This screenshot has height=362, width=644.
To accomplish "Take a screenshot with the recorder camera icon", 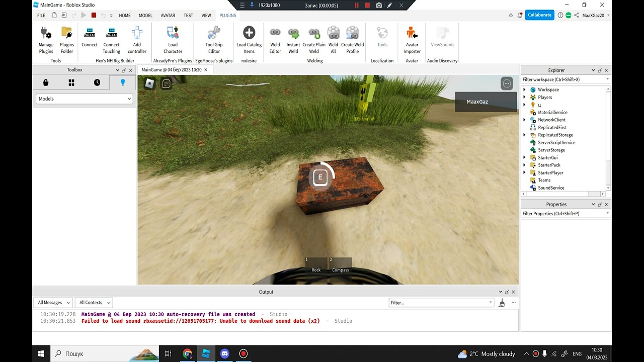I will click(379, 6).
